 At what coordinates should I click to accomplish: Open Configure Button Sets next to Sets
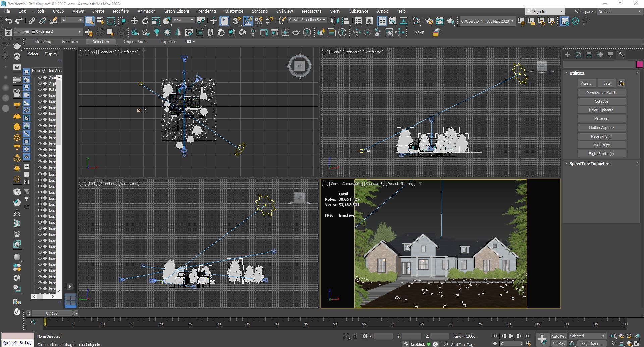pos(622,83)
